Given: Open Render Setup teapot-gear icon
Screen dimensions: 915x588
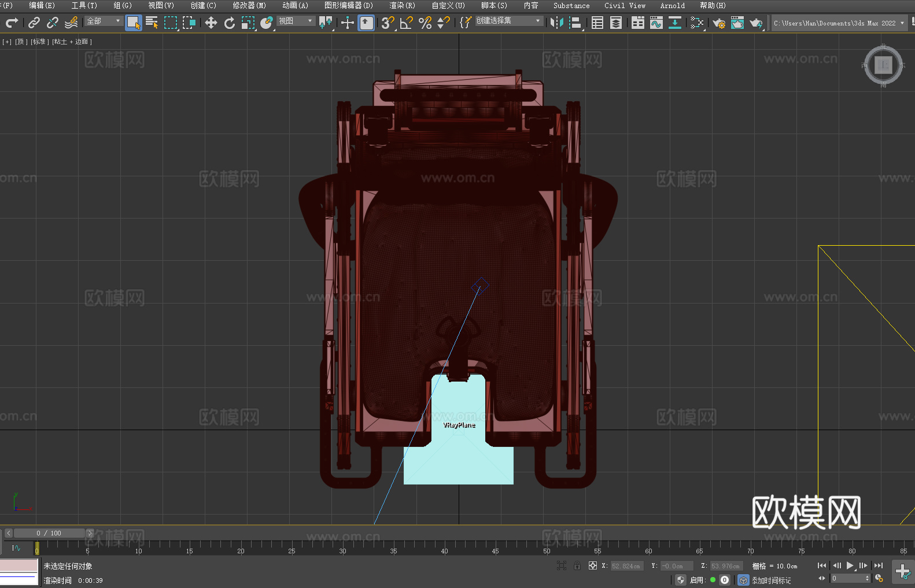Looking at the screenshot, I should 719,23.
